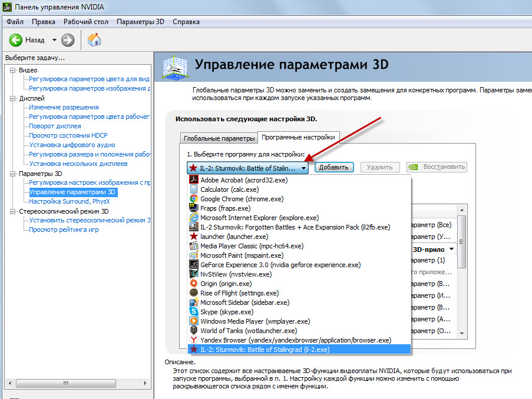Click the Calculator icon in program list
Viewport: 532px width, 399px height.
coord(194,189)
